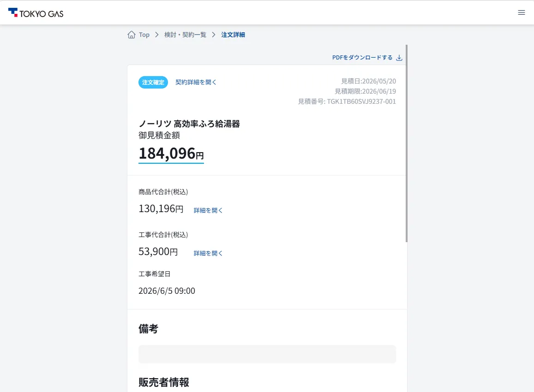Click PDFをダウンロードする link

tap(362, 58)
